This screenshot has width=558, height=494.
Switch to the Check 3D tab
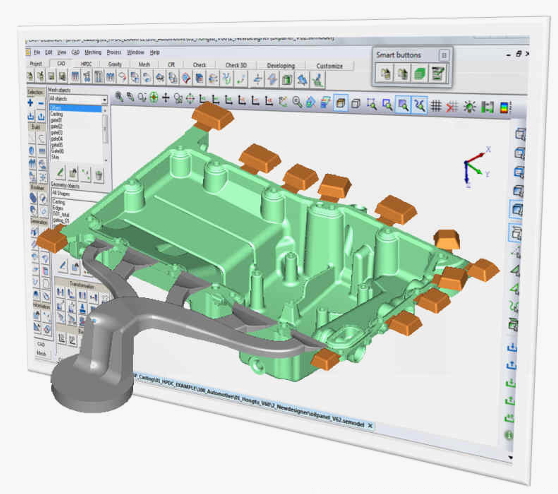236,65
